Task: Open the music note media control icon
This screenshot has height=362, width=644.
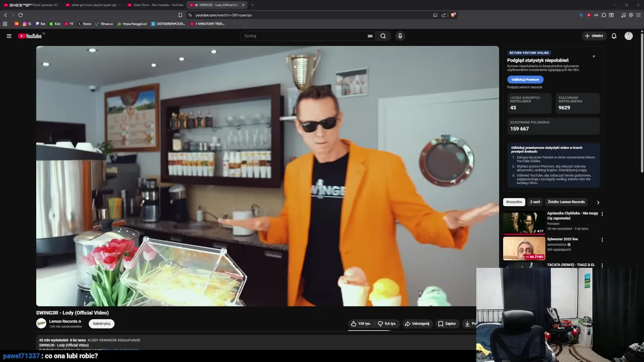Action: [x=623, y=15]
